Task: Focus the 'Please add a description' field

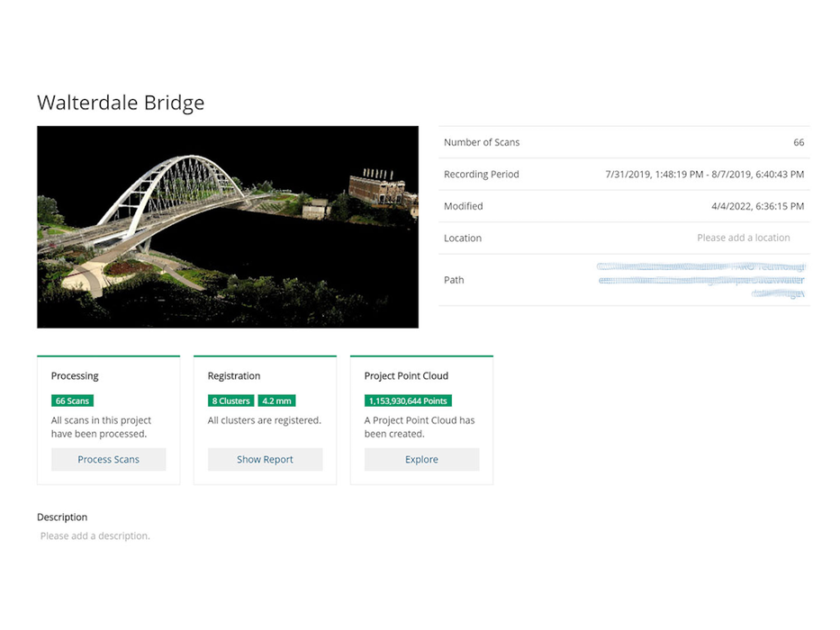Action: click(x=95, y=535)
